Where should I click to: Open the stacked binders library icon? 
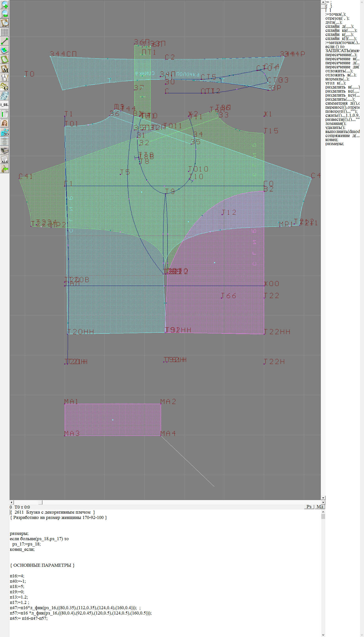tap(5, 151)
